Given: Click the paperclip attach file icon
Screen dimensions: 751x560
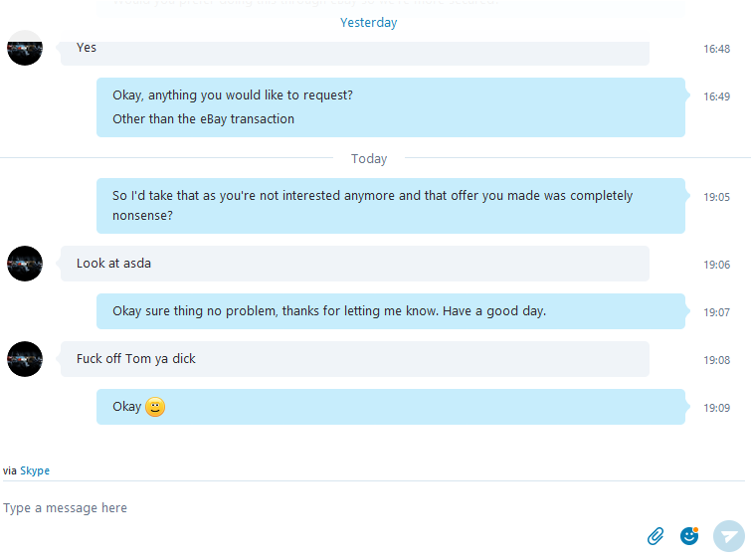Looking at the screenshot, I should click(656, 536).
